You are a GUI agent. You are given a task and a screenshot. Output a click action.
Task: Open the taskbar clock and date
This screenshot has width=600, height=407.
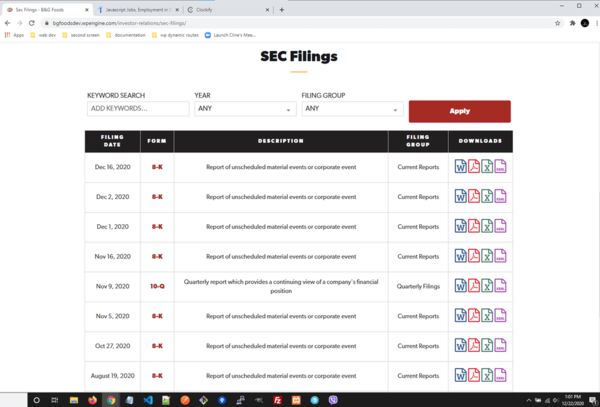pos(573,400)
